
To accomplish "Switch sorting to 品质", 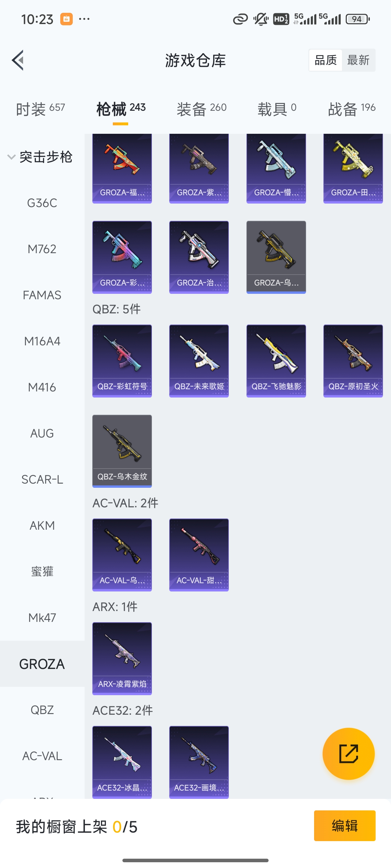I will pos(326,60).
